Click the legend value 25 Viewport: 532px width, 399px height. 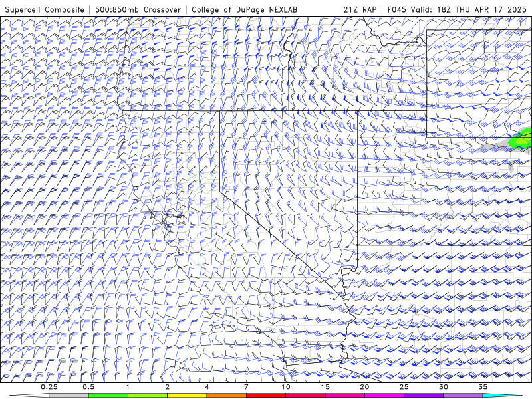point(404,387)
